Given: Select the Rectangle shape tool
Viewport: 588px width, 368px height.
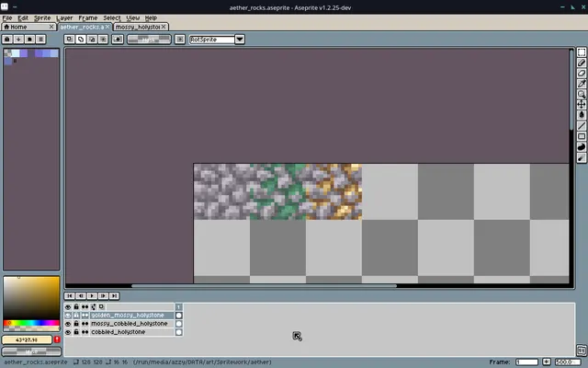Looking at the screenshot, I should pos(582,136).
